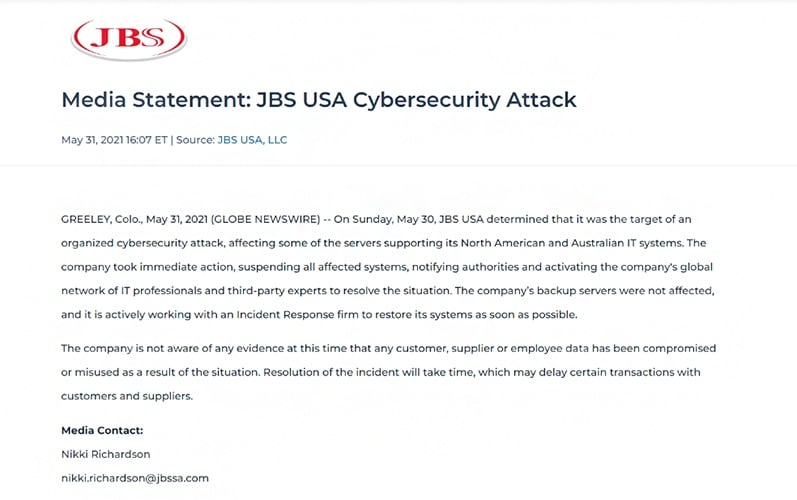This screenshot has width=797, height=500.
Task: Click the JBS logo
Action: tap(129, 39)
